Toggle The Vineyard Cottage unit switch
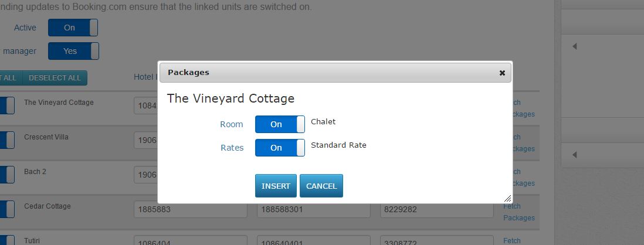This screenshot has width=644, height=245. click(7, 106)
